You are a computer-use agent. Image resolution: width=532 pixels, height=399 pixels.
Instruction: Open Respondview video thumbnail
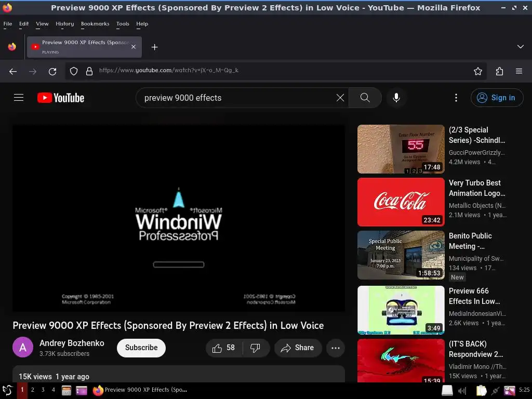click(401, 361)
